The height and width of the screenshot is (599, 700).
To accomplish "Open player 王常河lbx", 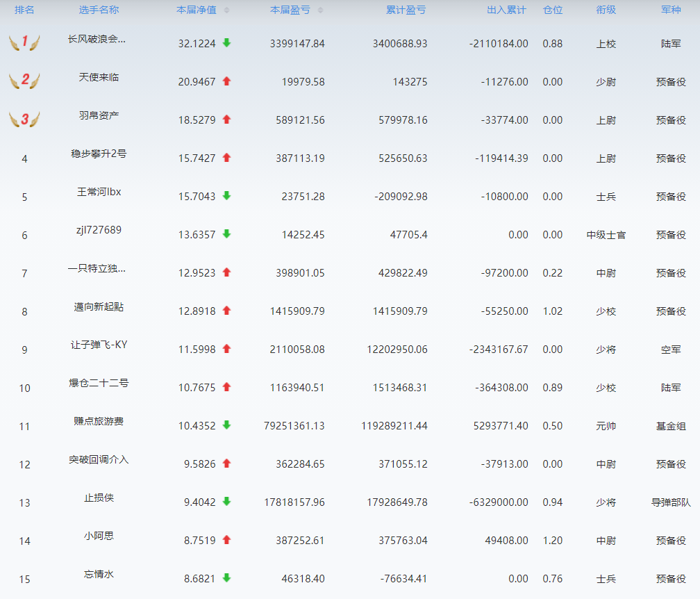I will coord(99,192).
